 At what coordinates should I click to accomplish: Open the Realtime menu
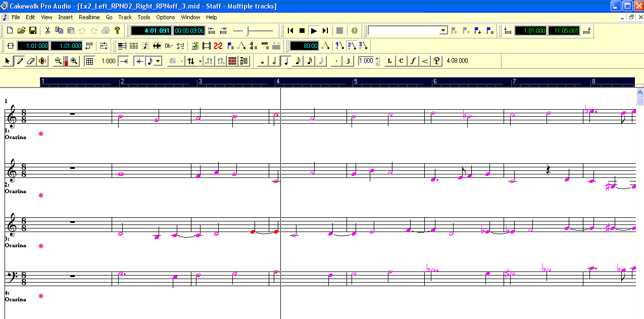pyautogui.click(x=89, y=17)
